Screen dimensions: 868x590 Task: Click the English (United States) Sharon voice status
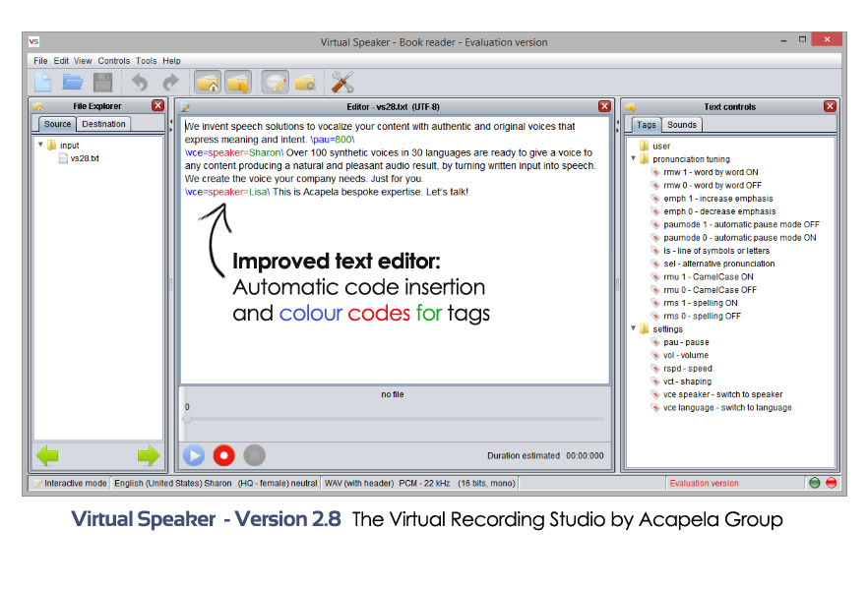(x=216, y=483)
